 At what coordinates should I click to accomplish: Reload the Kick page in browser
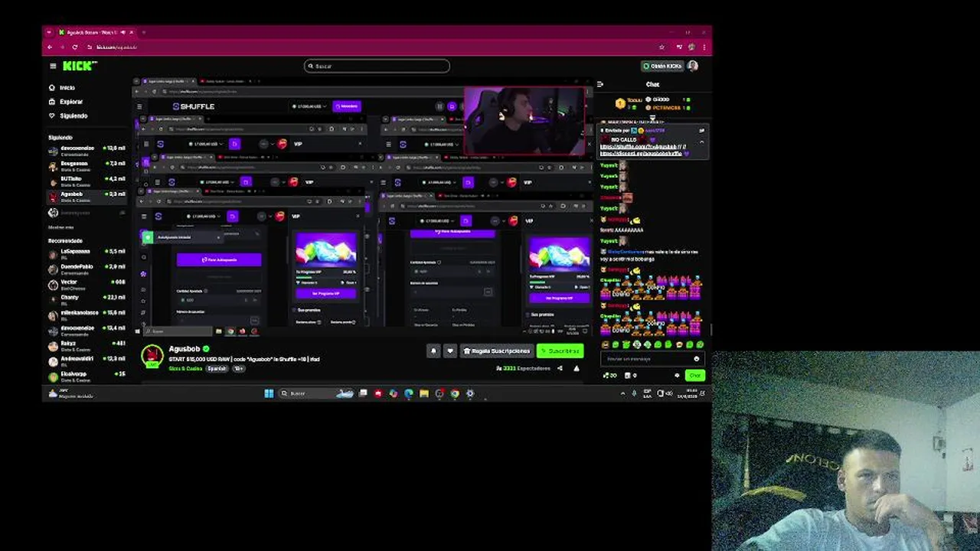[75, 47]
